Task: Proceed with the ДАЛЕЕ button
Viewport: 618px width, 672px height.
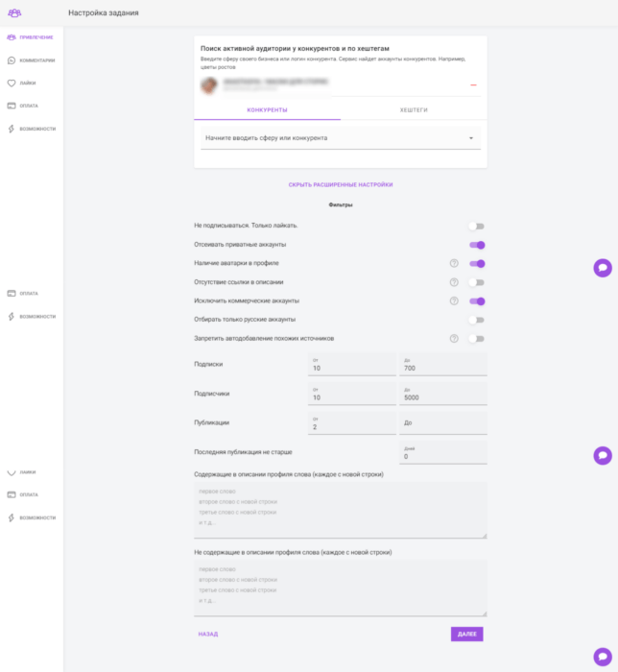Action: [466, 635]
